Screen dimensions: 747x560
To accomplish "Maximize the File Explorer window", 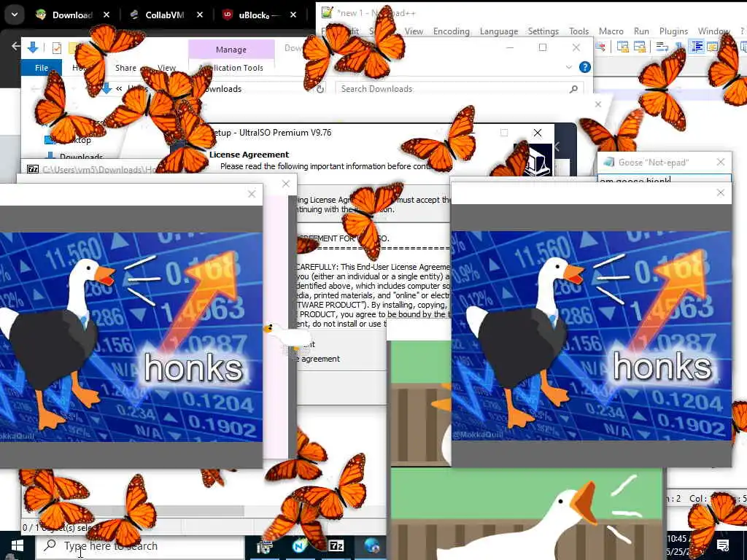I will pos(543,47).
